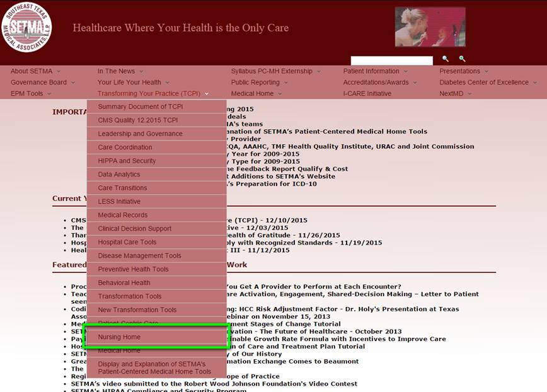Click the Information Exchange Comes to Beaumont link
The height and width of the screenshot is (392, 547).
(292, 362)
